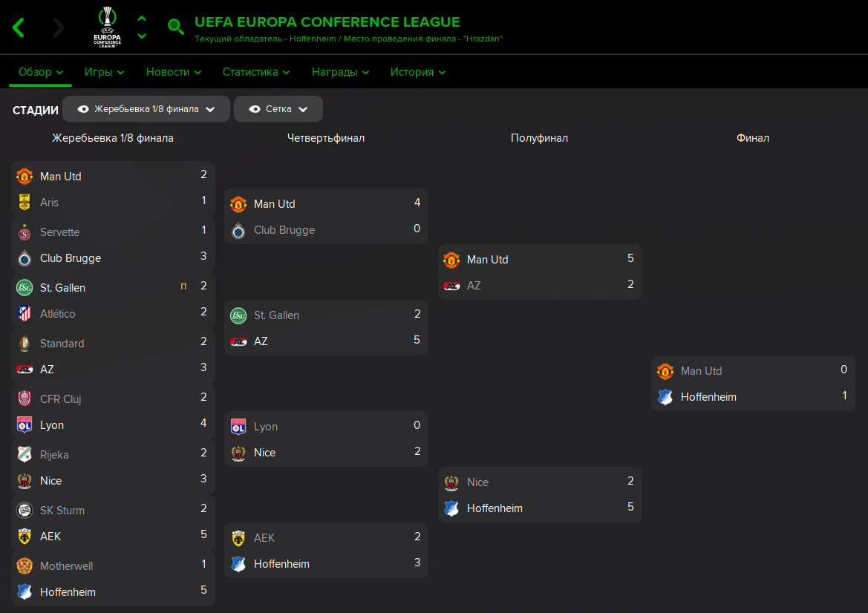
Task: Expand the История menu chevron
Action: 442,73
